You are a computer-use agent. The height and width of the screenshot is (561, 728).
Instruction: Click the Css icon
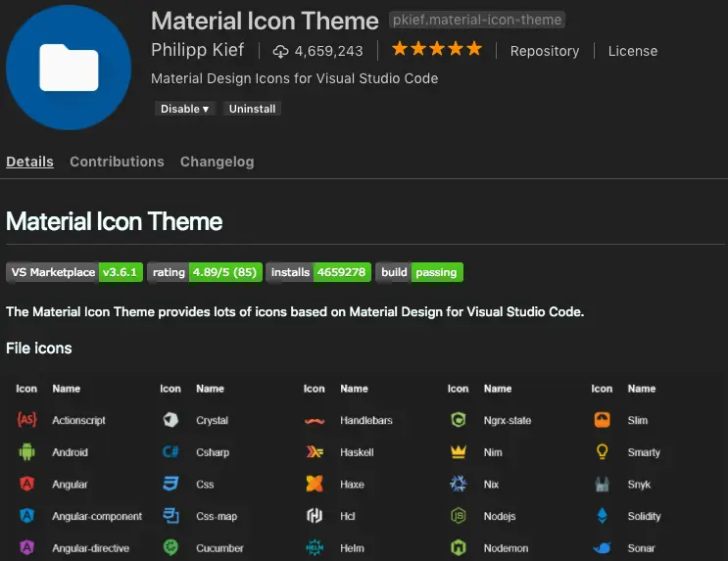coord(170,484)
